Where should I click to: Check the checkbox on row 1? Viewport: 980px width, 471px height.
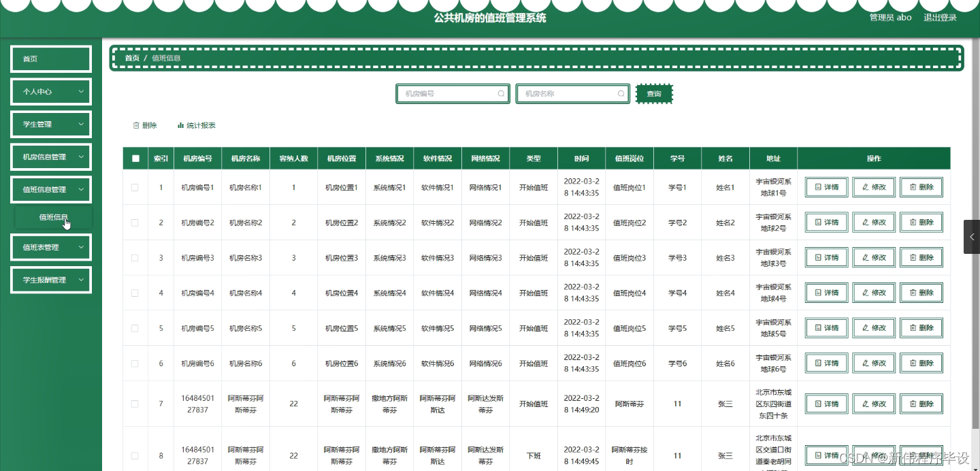(135, 186)
